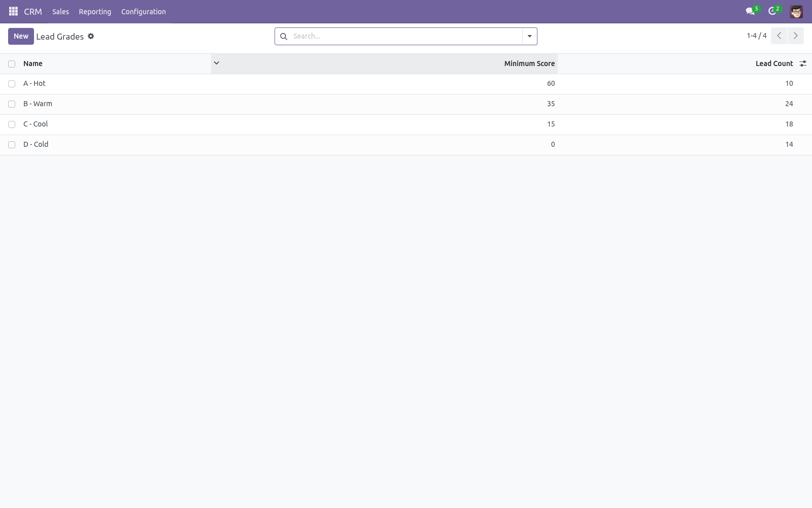Click minimum score value 35
This screenshot has height=508, width=812.
(x=551, y=104)
